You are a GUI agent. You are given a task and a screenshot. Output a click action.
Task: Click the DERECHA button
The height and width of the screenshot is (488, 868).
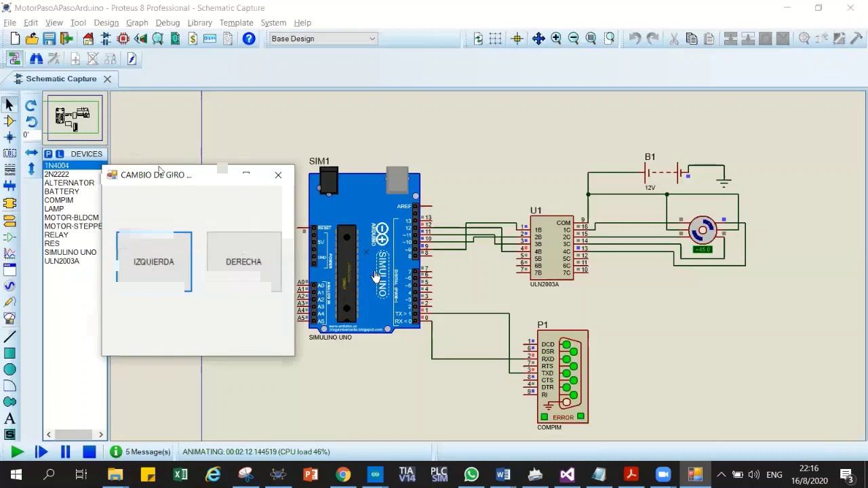click(243, 262)
